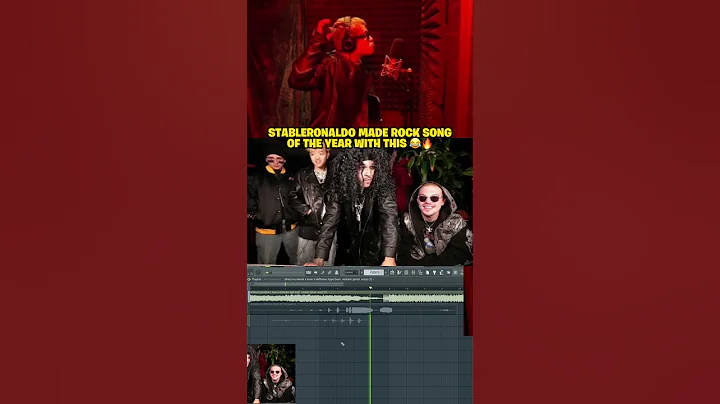The height and width of the screenshot is (404, 720).
Task: Select the large green audio clip on track one
Action: pyautogui.click(x=356, y=297)
